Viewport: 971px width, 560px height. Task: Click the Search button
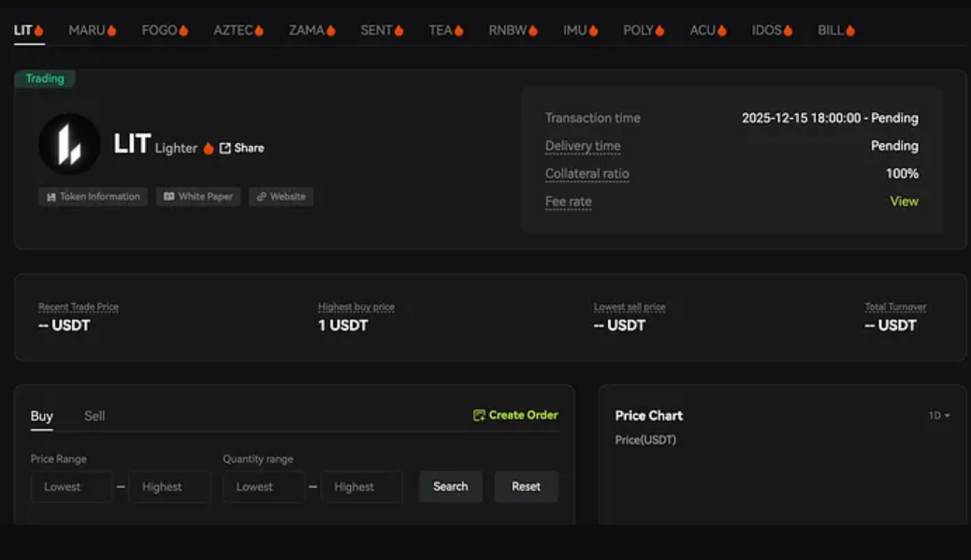450,486
